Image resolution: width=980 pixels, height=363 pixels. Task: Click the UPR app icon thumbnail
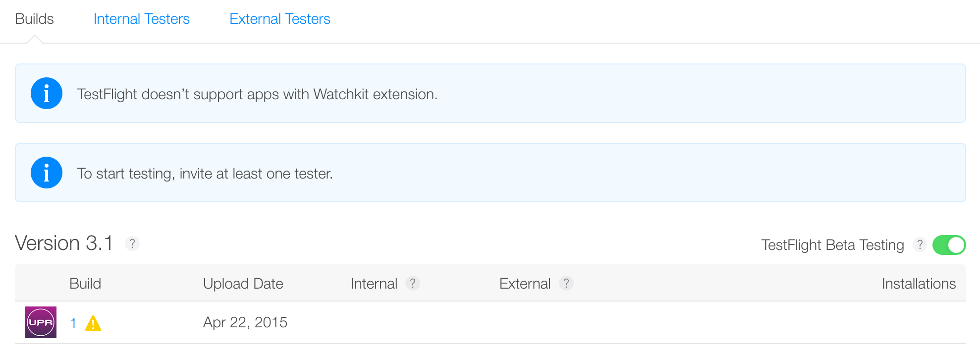(x=41, y=322)
